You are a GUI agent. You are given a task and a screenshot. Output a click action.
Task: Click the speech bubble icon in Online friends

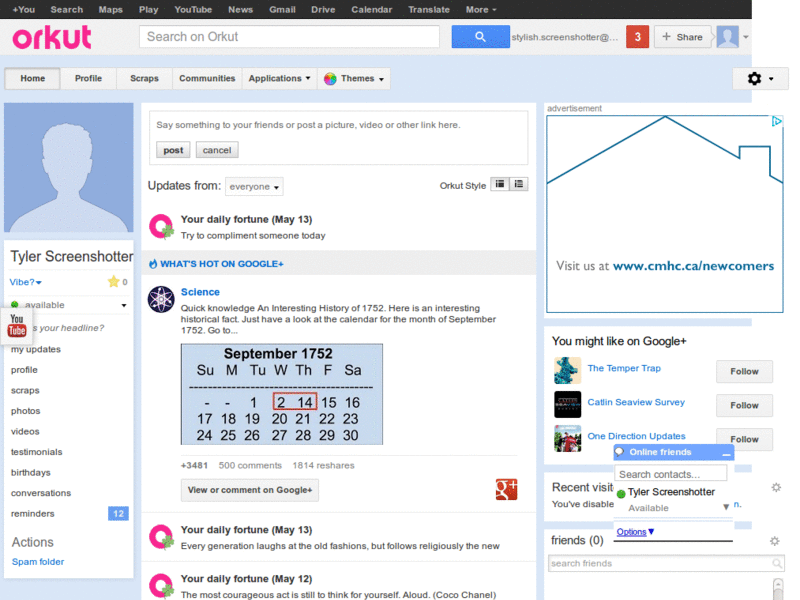[x=620, y=452]
